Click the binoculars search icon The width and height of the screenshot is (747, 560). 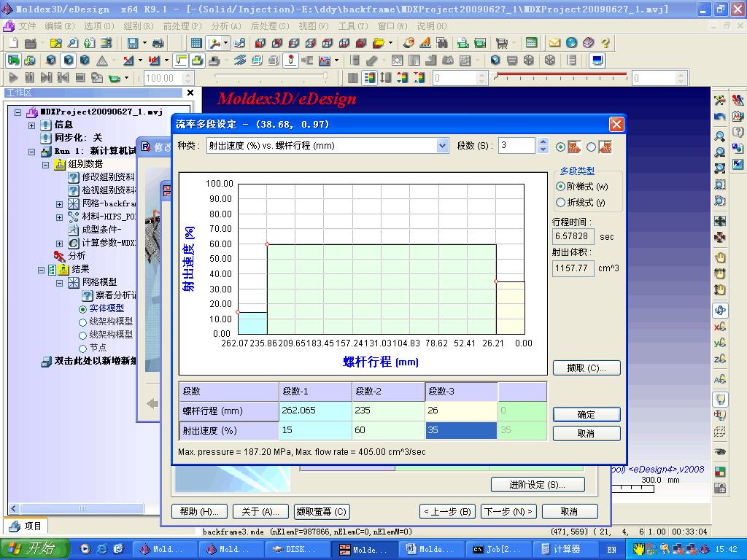click(x=441, y=43)
